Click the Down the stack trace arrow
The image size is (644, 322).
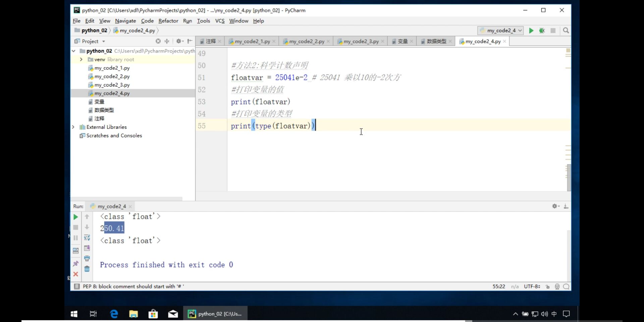87,227
